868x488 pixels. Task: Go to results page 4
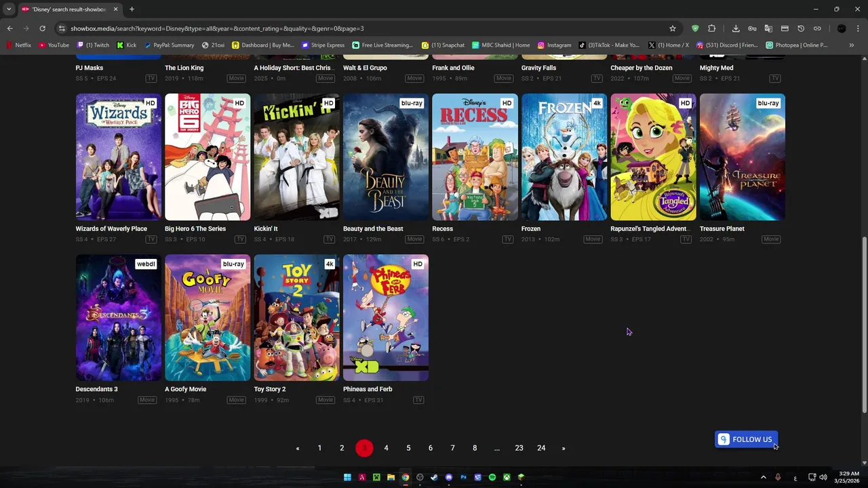click(x=386, y=448)
